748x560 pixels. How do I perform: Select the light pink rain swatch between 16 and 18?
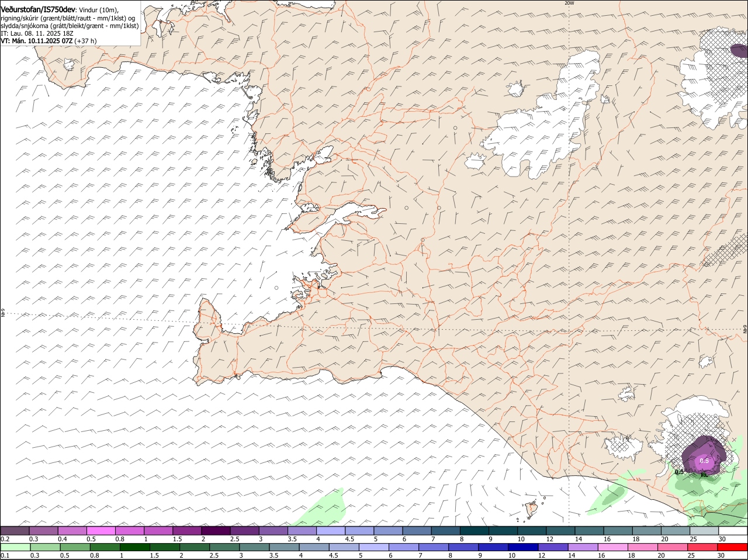point(612,547)
